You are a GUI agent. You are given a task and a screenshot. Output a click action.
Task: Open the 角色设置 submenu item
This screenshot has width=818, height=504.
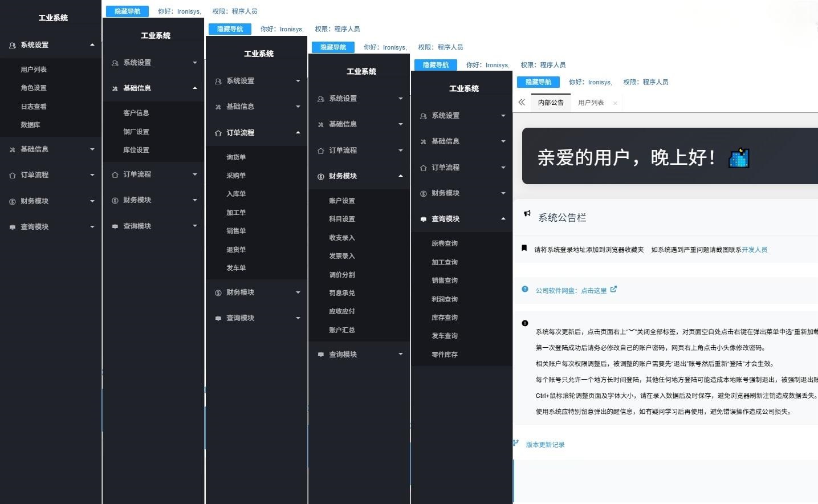pyautogui.click(x=34, y=88)
